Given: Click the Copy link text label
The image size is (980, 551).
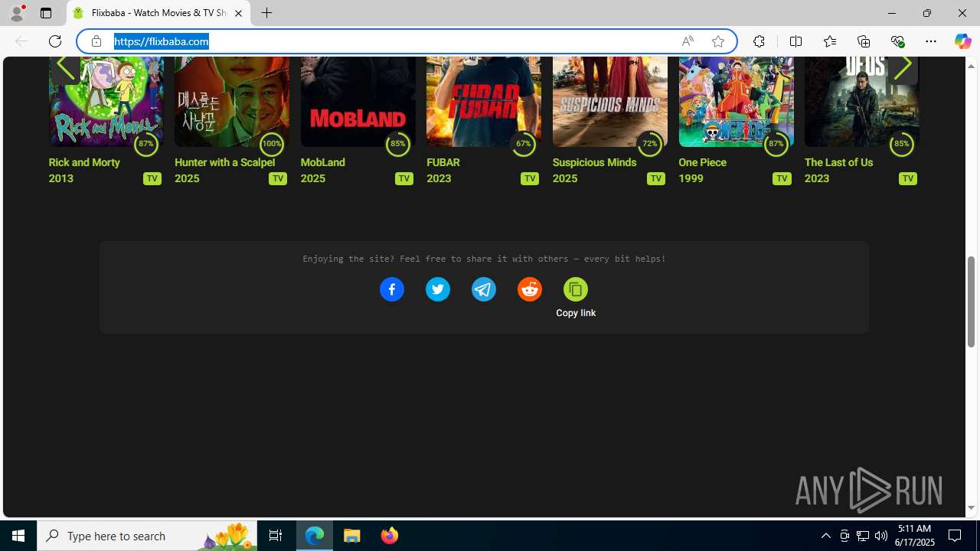Looking at the screenshot, I should click(x=576, y=313).
